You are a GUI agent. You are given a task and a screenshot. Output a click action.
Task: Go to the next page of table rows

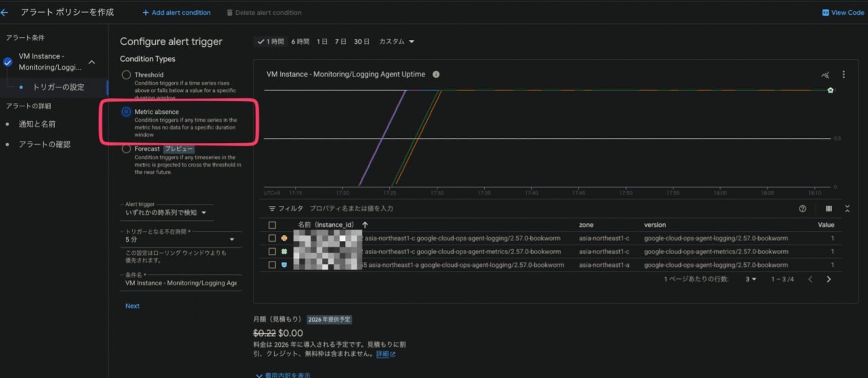[829, 279]
